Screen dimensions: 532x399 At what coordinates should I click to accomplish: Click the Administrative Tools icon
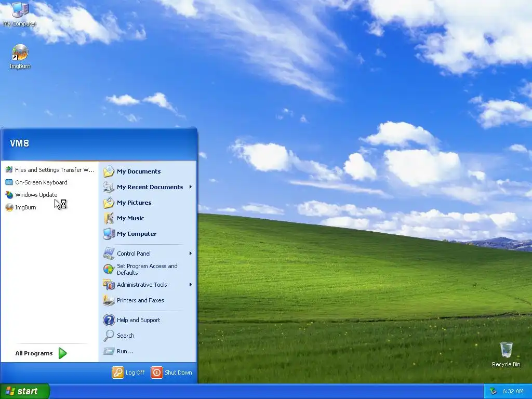[x=109, y=285]
